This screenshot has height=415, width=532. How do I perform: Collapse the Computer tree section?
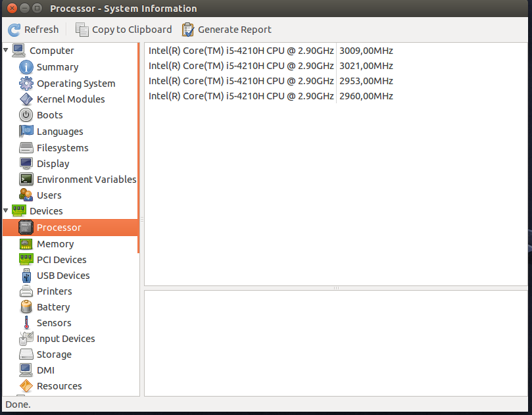click(x=6, y=50)
